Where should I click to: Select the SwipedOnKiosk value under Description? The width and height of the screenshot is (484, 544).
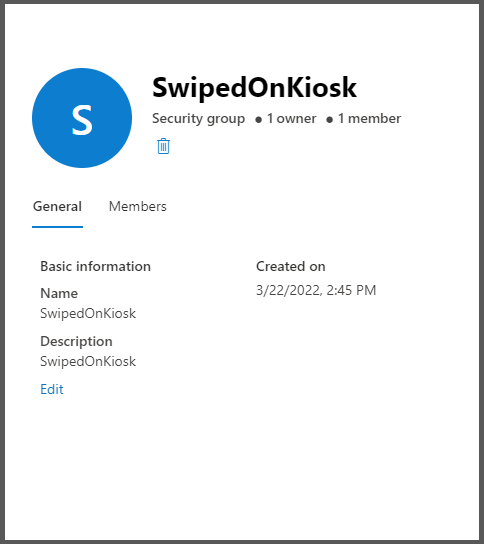click(88, 362)
